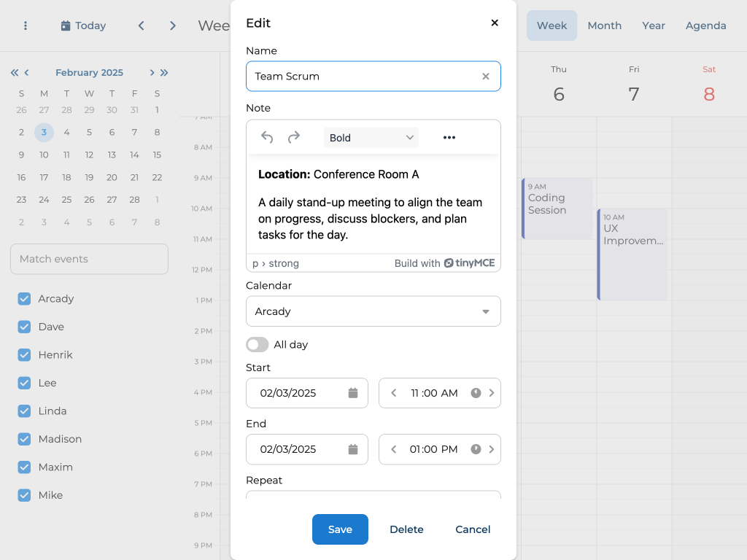Uncheck the Madison calendar checkbox
Image resolution: width=747 pixels, height=560 pixels.
[x=24, y=439]
